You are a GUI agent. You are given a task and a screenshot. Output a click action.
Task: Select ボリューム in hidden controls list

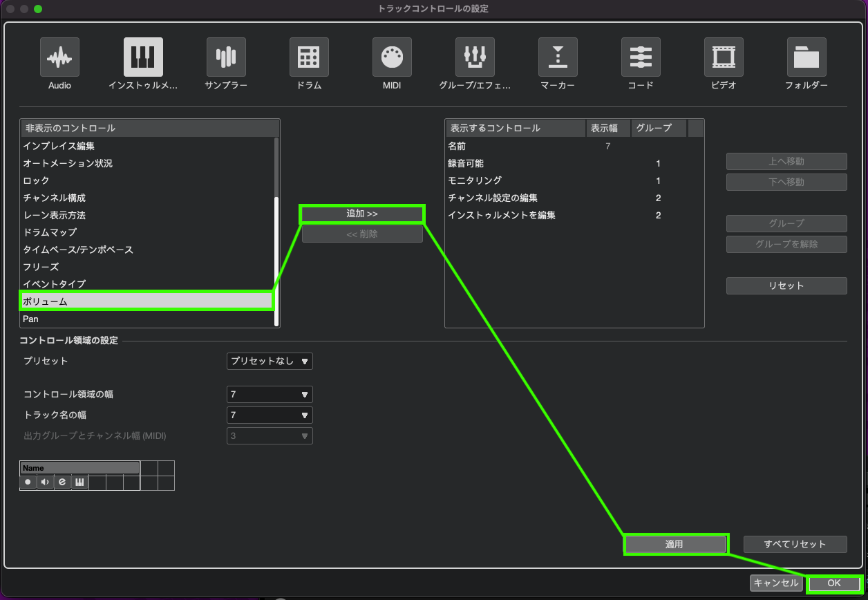tap(147, 301)
